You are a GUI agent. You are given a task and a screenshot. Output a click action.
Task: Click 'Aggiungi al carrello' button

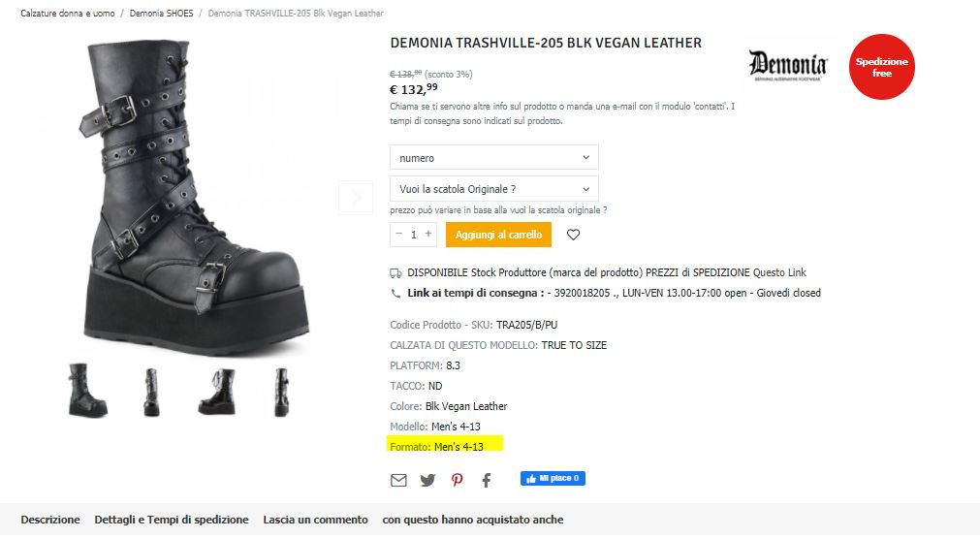point(498,235)
